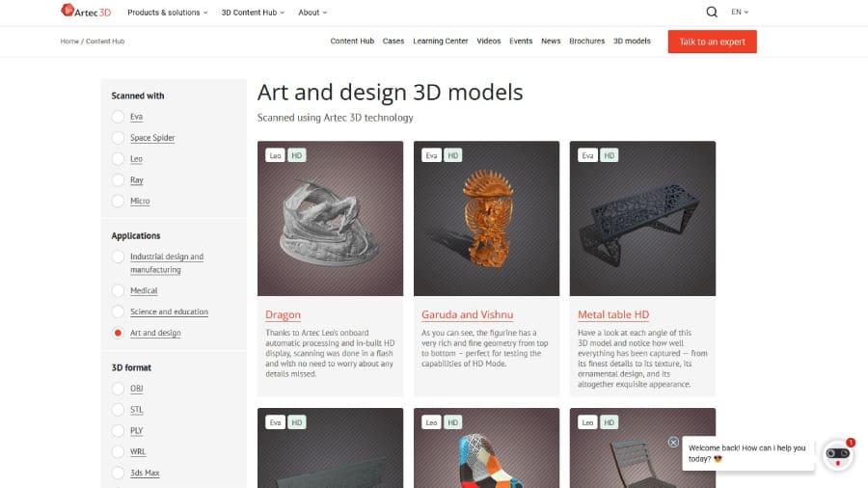
Task: Select the 3ds Max format option
Action: click(x=118, y=473)
